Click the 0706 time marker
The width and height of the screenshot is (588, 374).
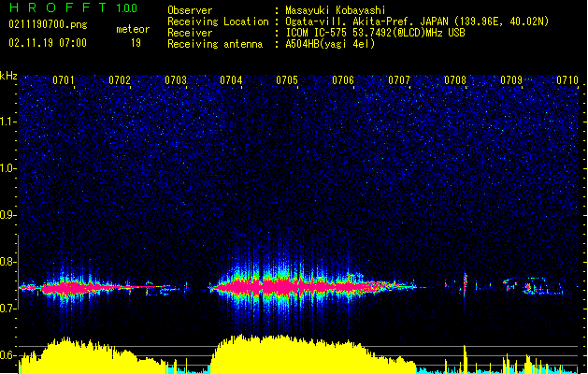[x=343, y=80]
